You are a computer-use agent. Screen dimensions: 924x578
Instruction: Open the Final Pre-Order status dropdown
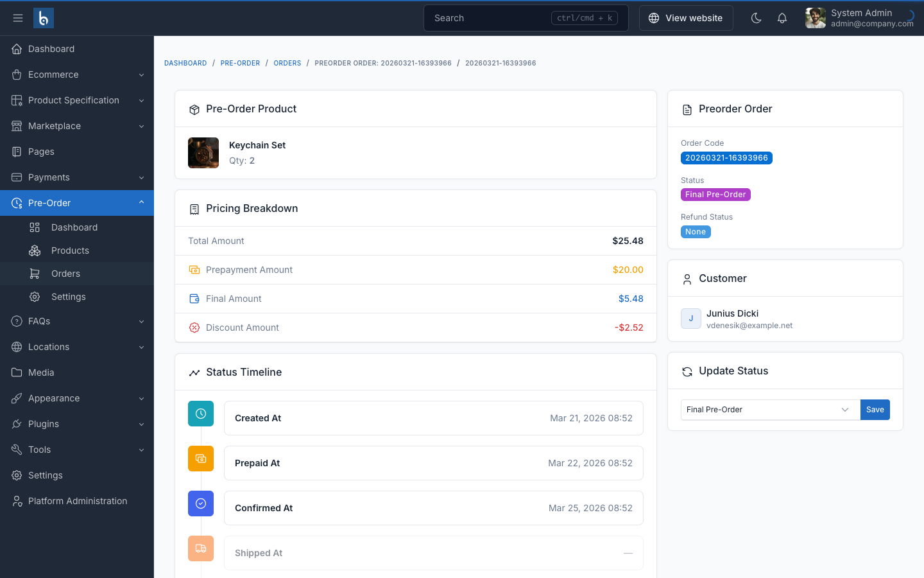click(x=769, y=410)
